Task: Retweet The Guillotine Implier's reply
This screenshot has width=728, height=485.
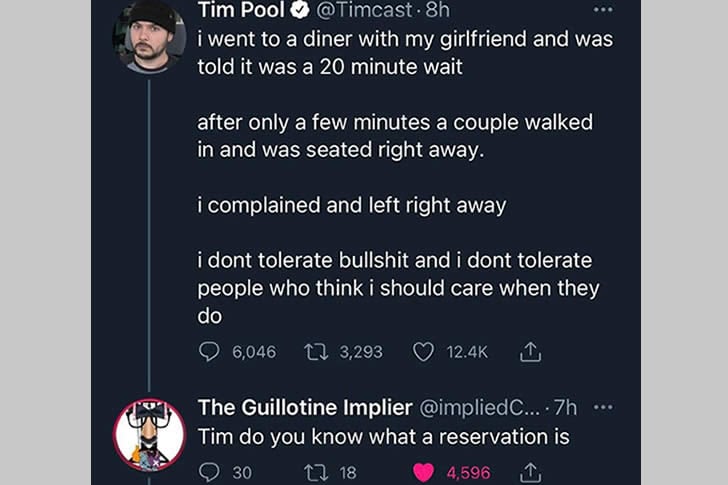Action: pyautogui.click(x=312, y=472)
